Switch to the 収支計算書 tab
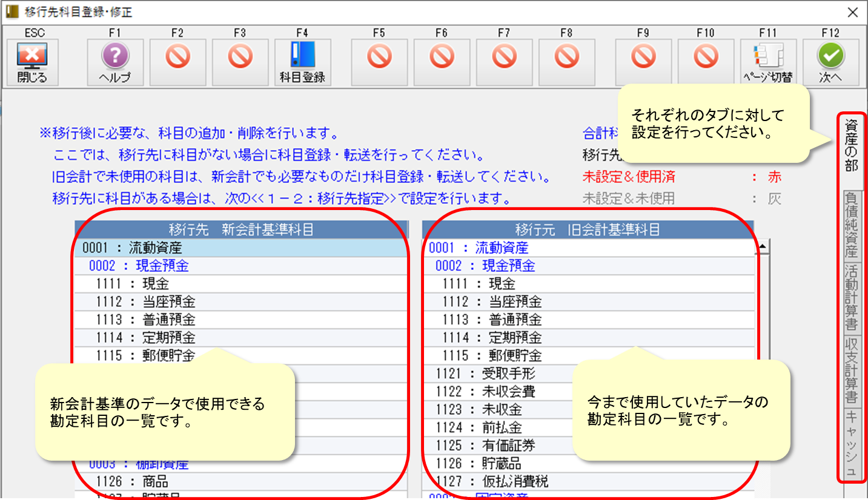868x500 pixels. click(851, 370)
